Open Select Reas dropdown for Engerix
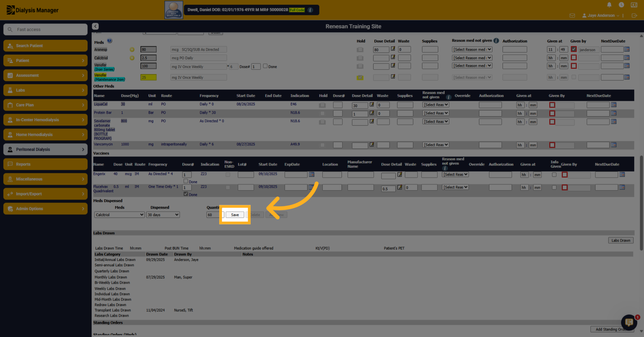The height and width of the screenshot is (337, 644). pos(455,175)
